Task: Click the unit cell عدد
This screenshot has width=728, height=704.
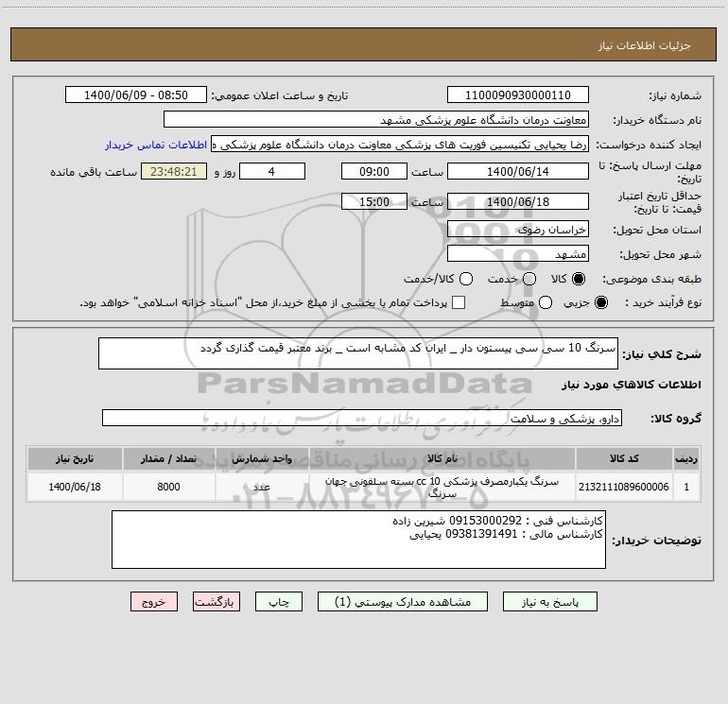Action: (x=262, y=487)
